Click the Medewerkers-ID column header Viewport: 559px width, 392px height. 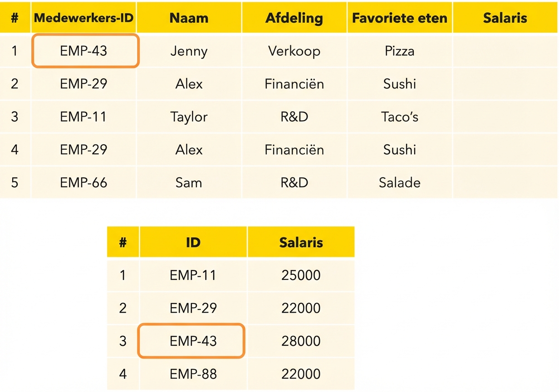[83, 18]
